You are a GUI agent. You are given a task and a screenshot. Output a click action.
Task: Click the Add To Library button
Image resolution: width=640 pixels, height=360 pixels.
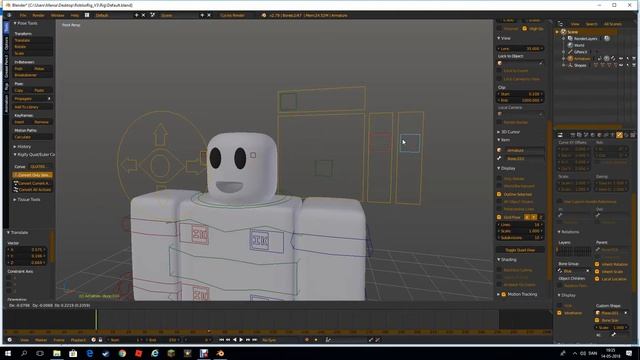pos(33,107)
